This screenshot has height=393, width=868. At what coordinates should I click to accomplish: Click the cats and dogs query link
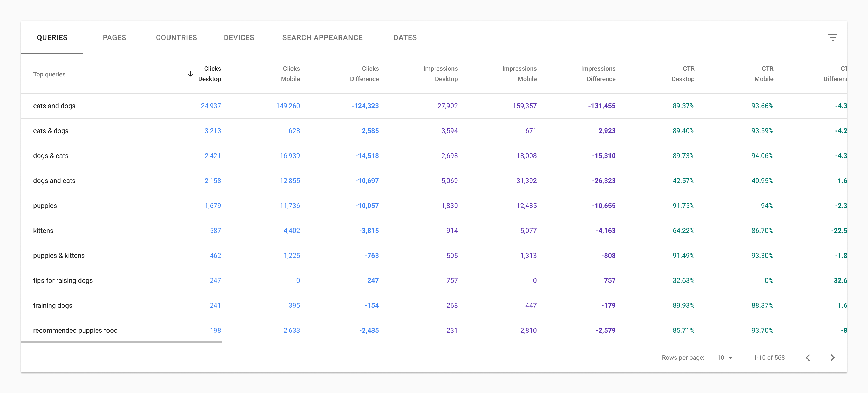click(x=54, y=105)
